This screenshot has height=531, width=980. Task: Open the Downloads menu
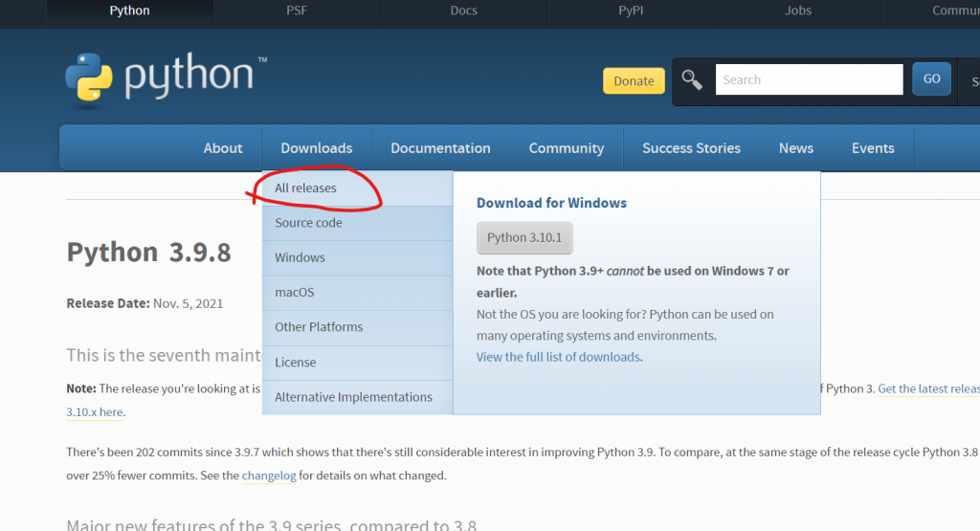tap(316, 148)
